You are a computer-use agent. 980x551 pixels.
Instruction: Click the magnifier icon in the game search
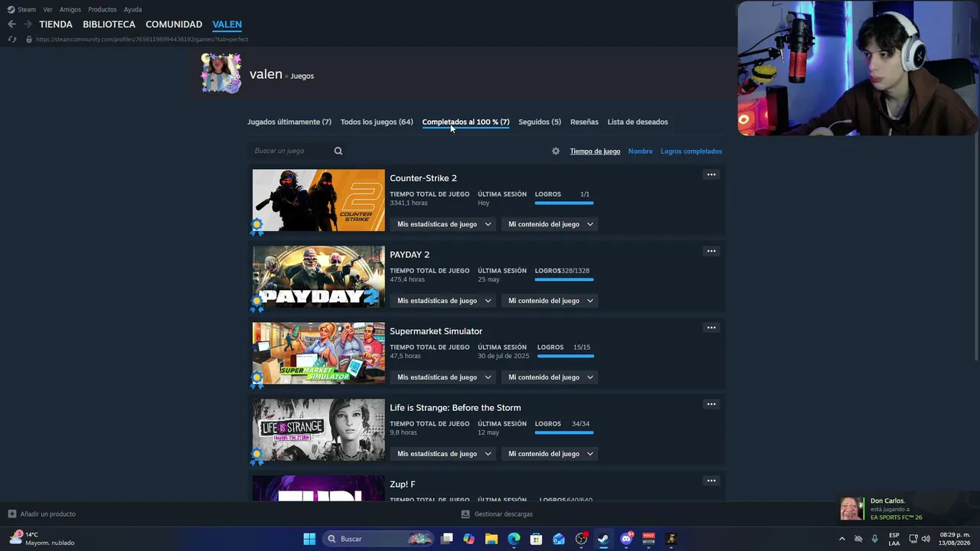[x=338, y=151]
